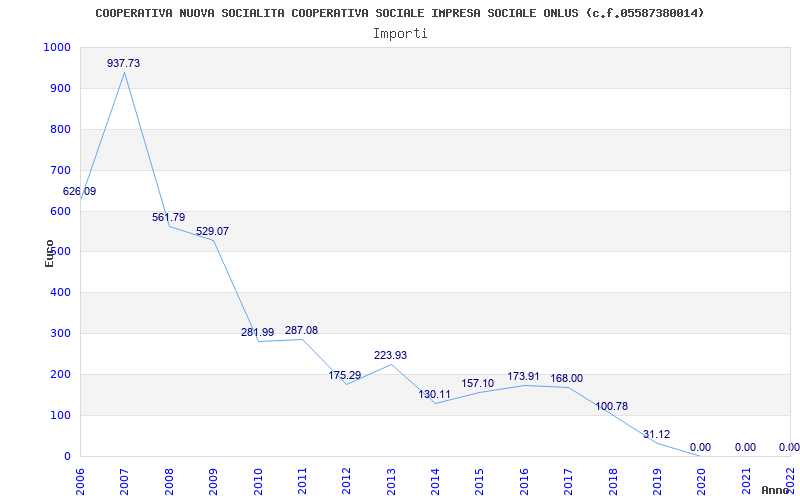Click the 2012 x-axis year label
800x500 pixels.
point(346,481)
